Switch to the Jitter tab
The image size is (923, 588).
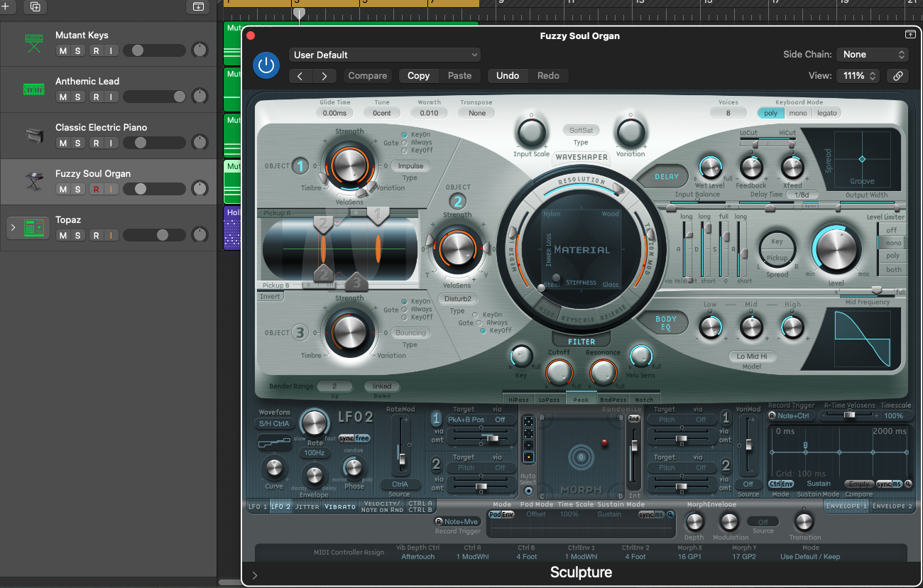(307, 507)
